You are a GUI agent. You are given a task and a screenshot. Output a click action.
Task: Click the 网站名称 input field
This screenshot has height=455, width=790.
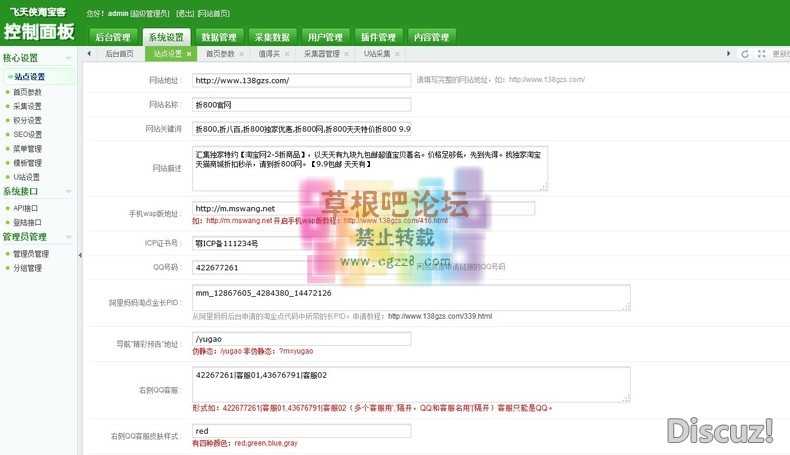tap(301, 105)
